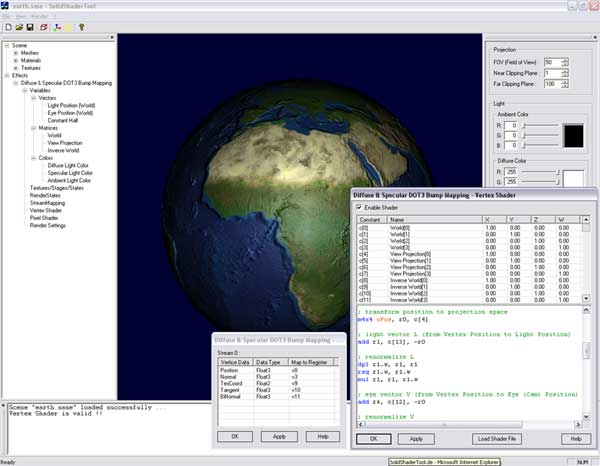Open the File menu
Viewport: 600px width, 466px height.
click(x=6, y=16)
